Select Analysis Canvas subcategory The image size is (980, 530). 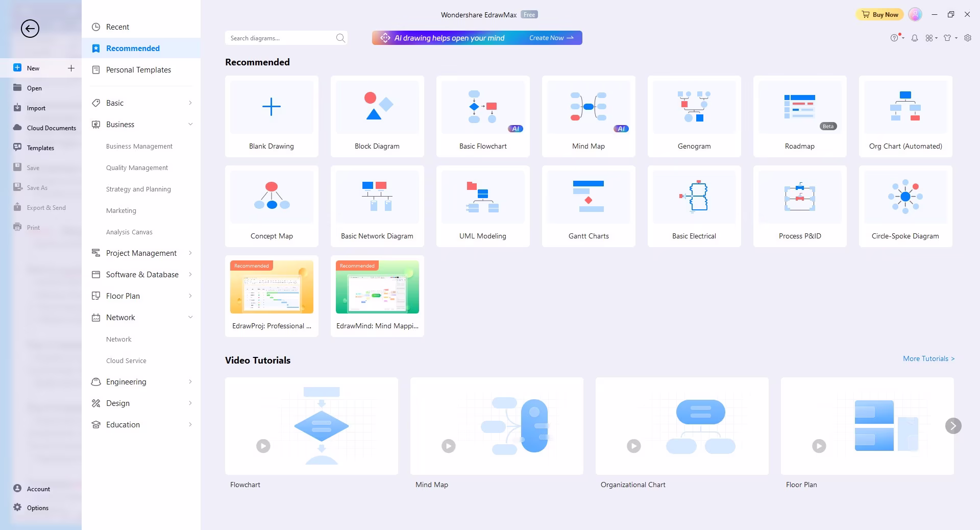pyautogui.click(x=129, y=232)
